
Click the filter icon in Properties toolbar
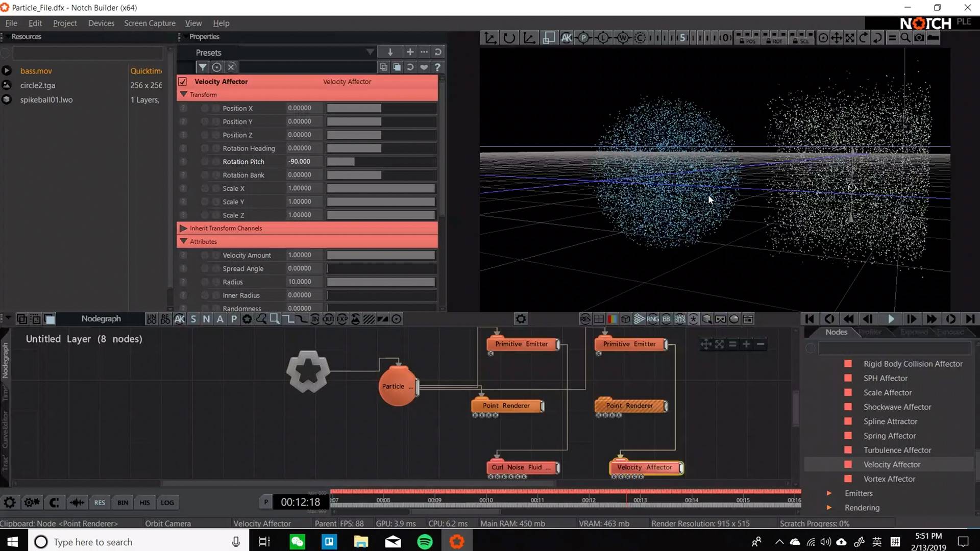tap(203, 67)
